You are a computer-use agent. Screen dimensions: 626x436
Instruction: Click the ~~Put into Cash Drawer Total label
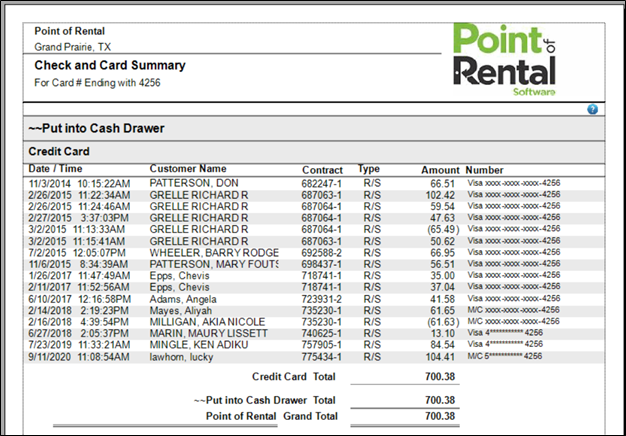coord(265,400)
